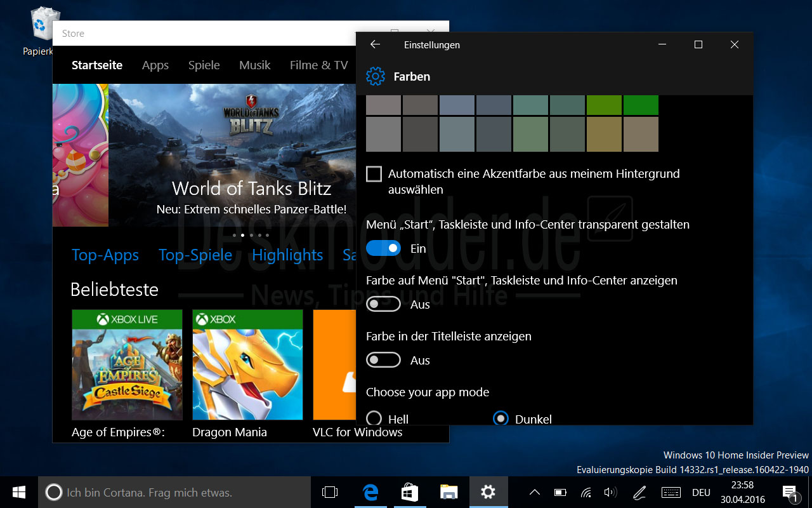Open the Highlights link in Store
The image size is (812, 508).
[x=287, y=255]
